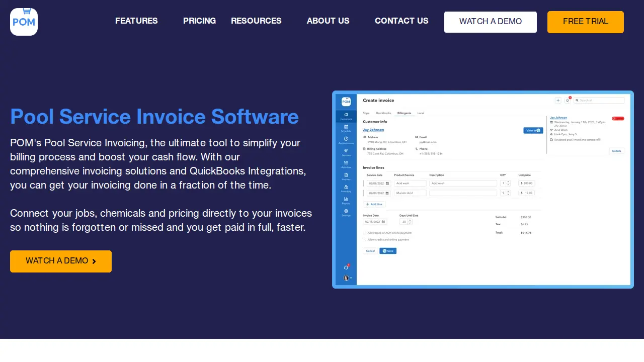The height and width of the screenshot is (362, 644).
Task: Open Activities in the app sidebar
Action: click(346, 164)
